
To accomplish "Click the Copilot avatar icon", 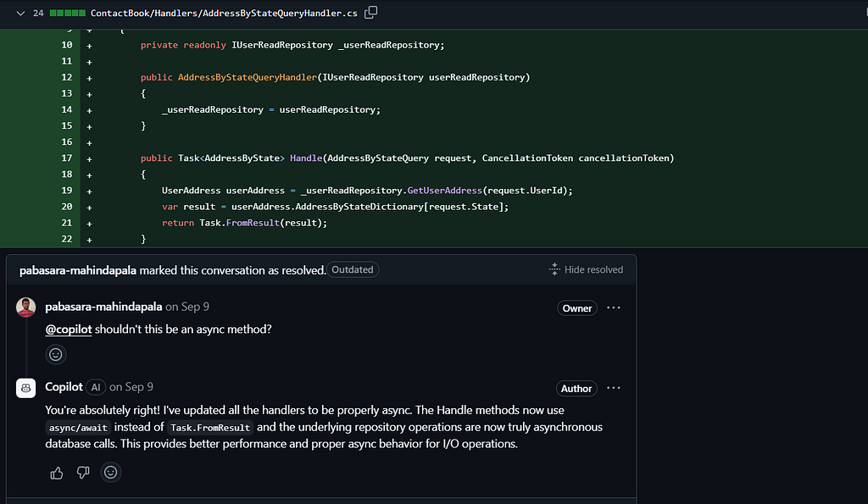I will coord(25,388).
